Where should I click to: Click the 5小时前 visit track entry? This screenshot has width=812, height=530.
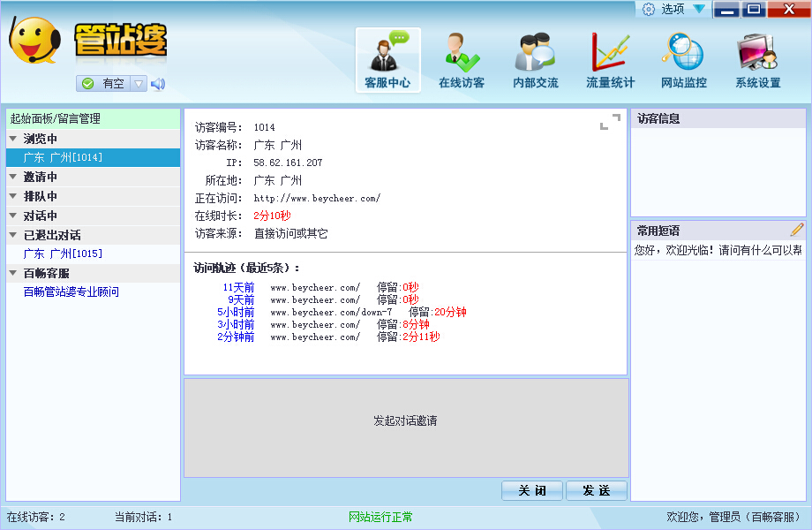[236, 313]
